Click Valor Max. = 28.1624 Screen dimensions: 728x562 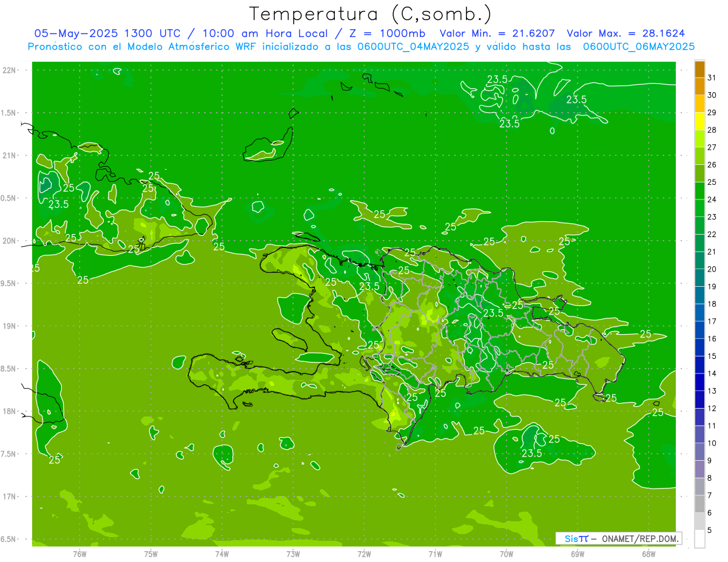[x=626, y=33]
